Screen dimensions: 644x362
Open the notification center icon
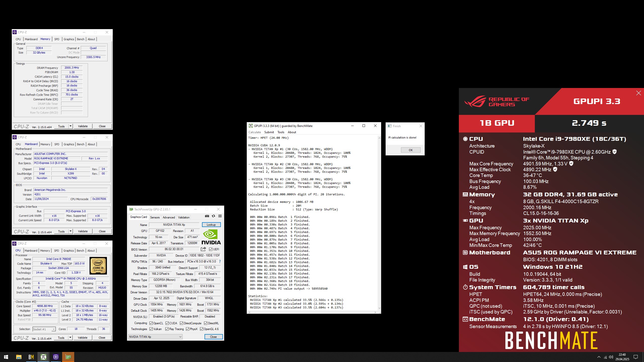click(636, 357)
